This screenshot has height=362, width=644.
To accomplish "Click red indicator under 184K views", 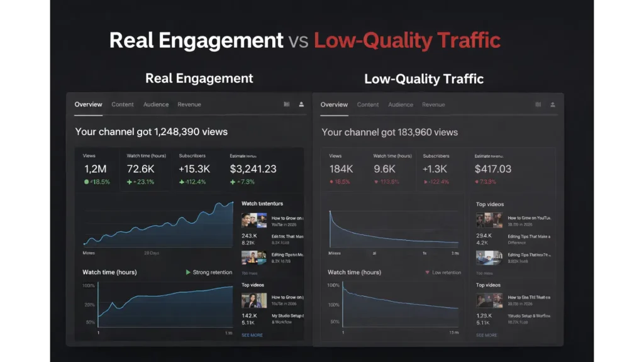I will click(331, 182).
